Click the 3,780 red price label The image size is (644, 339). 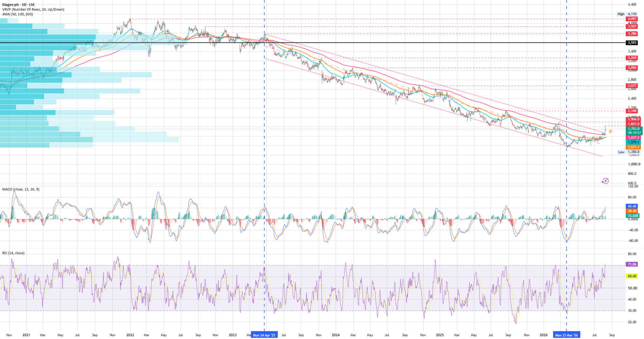pos(632,33)
